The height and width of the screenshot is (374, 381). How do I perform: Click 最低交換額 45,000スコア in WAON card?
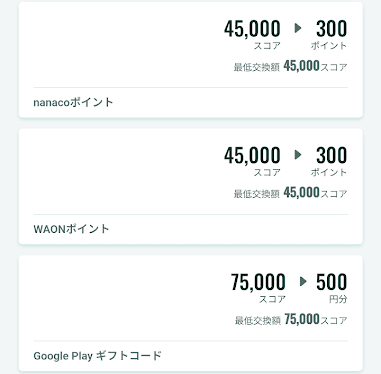[290, 193]
